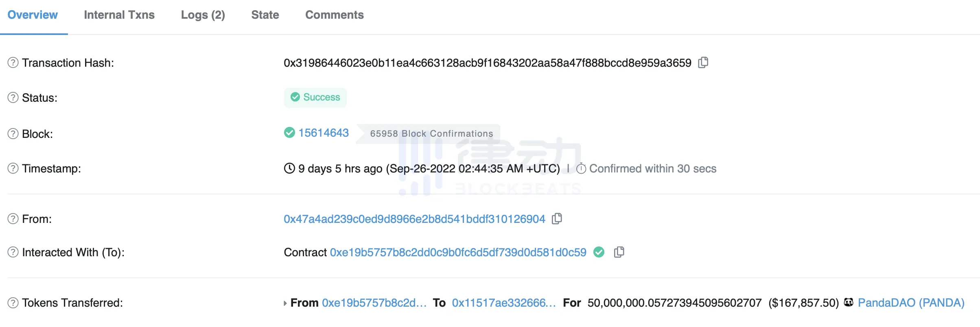Screen dimensions: 980x327
Task: Copy the transaction hash to clipboard
Action: click(x=703, y=63)
